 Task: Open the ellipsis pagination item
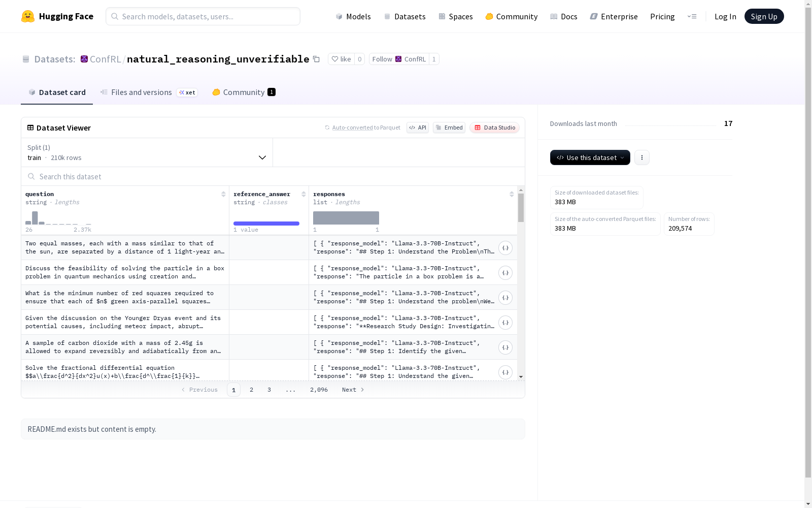(290, 390)
